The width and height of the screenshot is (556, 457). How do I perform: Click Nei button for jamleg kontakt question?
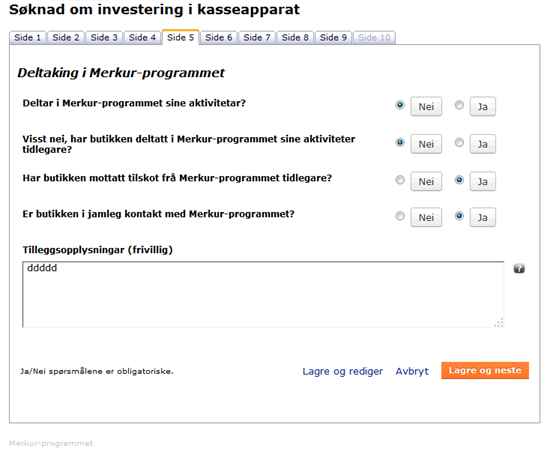pos(426,217)
